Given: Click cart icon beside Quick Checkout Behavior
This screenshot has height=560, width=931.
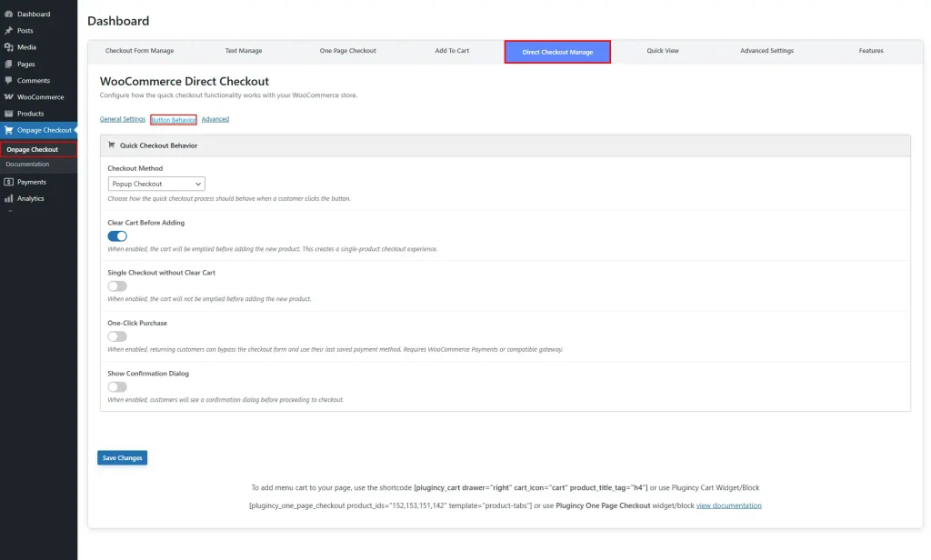Looking at the screenshot, I should click(x=111, y=145).
